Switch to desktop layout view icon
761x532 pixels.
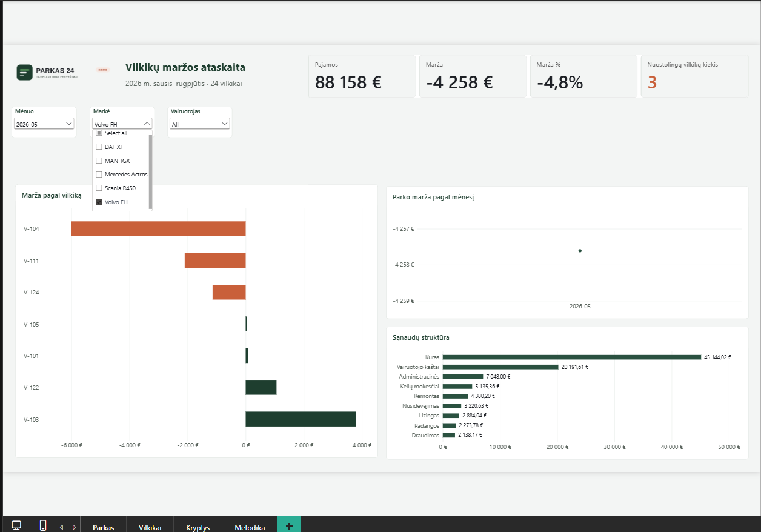(16, 525)
